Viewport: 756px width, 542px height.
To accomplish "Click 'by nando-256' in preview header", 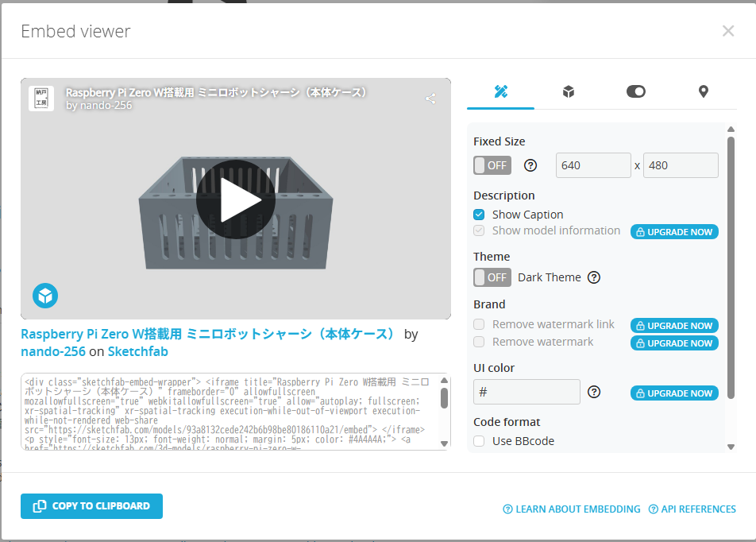I will (98, 105).
